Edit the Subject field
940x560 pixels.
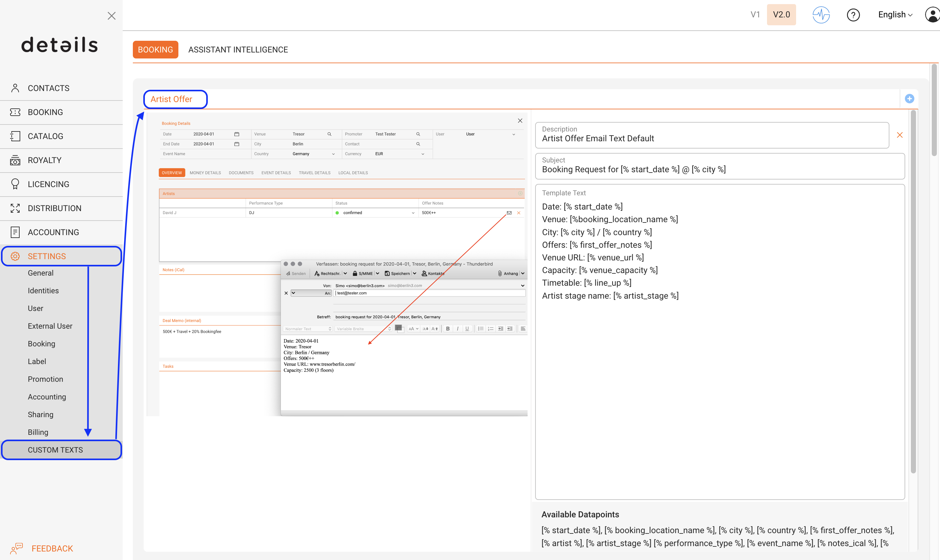(720, 167)
